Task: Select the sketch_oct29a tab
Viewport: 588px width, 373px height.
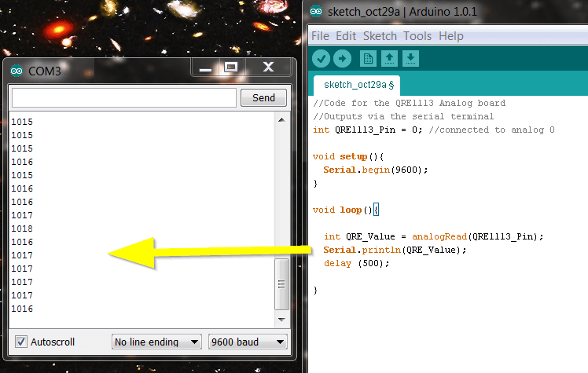Action: pos(357,86)
